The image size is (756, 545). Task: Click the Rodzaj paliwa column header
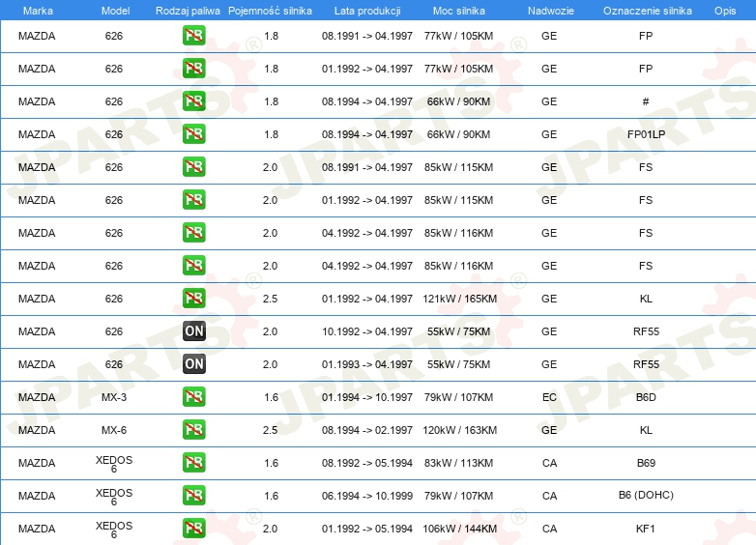coord(188,11)
